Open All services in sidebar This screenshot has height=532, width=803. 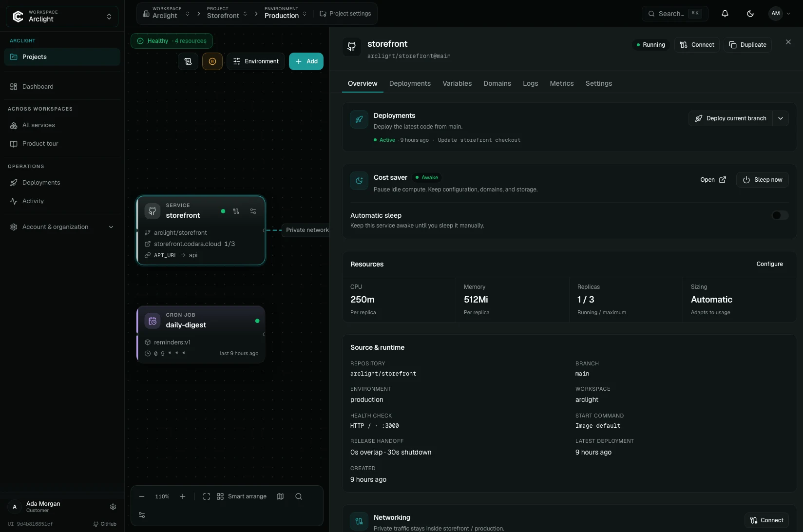pos(62,125)
